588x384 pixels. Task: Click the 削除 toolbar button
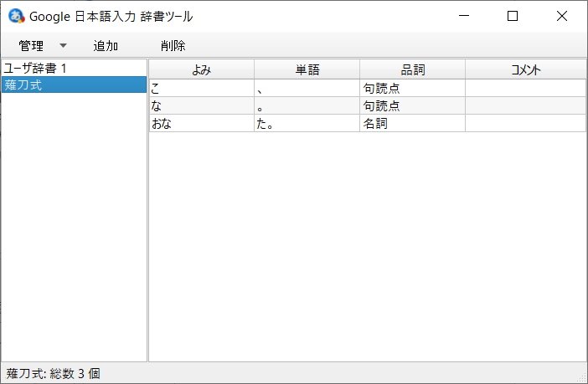click(x=173, y=46)
